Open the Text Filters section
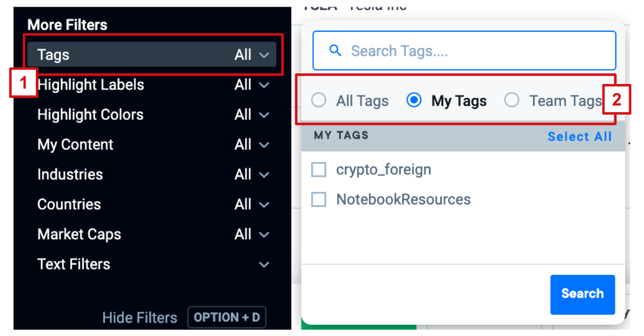Viewport: 644px width, 336px height. (153, 264)
